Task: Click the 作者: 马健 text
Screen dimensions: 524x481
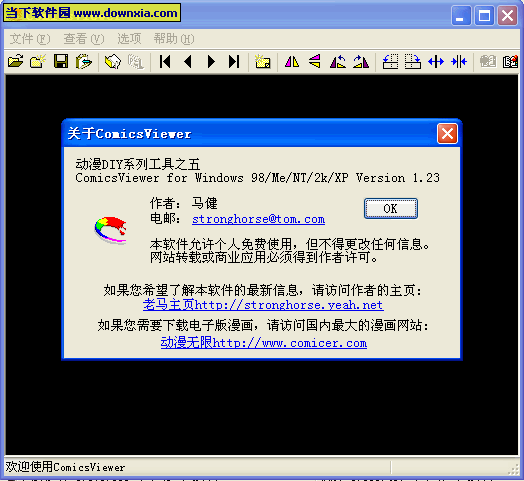Action: pyautogui.click(x=184, y=203)
